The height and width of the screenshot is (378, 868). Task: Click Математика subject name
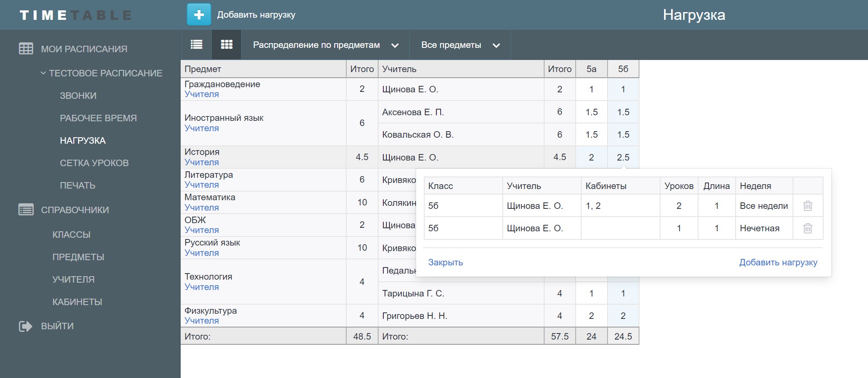click(x=210, y=197)
